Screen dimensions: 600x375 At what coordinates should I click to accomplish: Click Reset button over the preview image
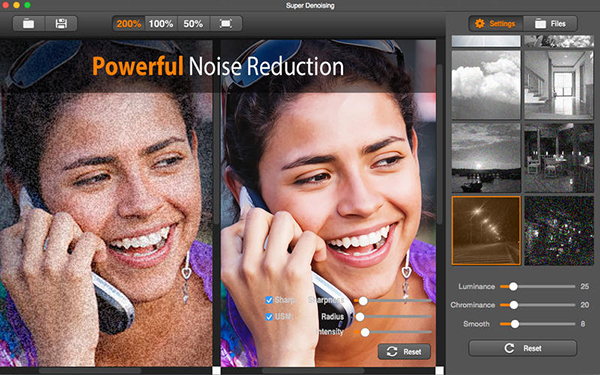(404, 351)
